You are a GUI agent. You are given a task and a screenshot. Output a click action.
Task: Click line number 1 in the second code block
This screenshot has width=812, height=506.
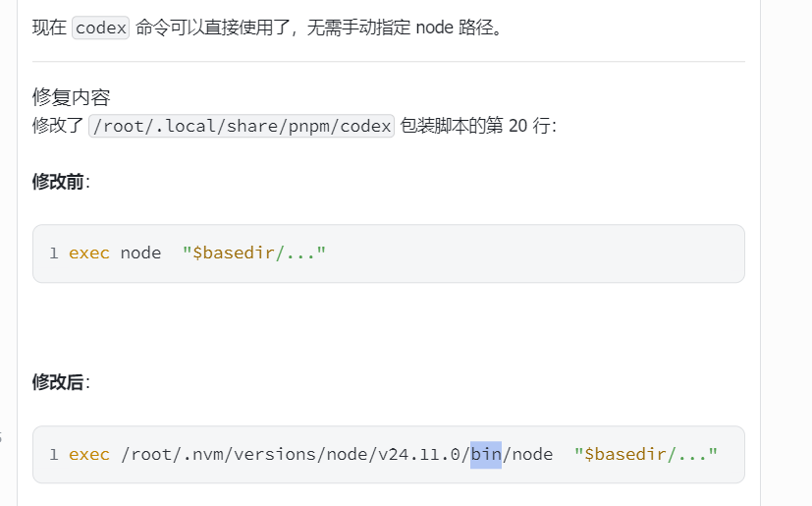point(54,455)
